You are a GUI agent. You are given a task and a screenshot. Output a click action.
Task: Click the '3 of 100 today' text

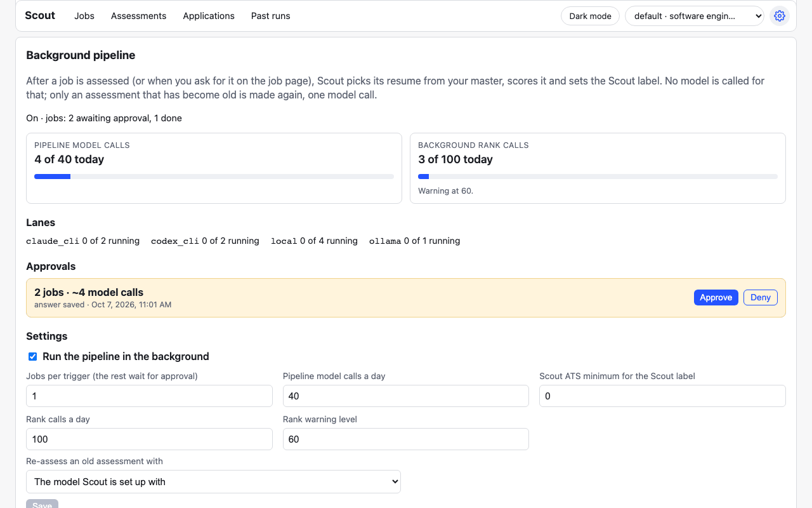455,159
